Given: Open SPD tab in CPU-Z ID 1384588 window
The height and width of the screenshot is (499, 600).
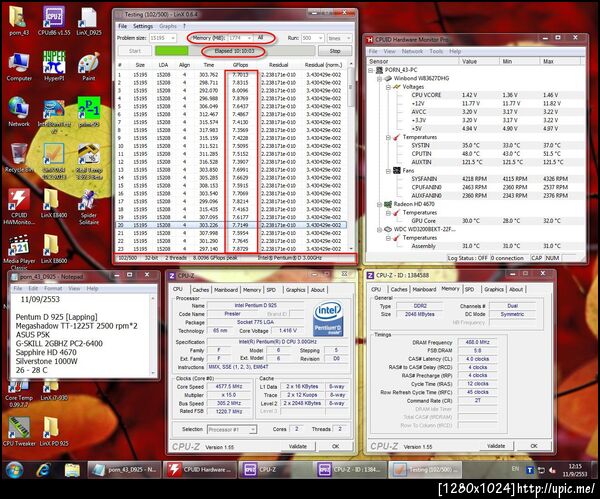Looking at the screenshot, I should (x=470, y=290).
